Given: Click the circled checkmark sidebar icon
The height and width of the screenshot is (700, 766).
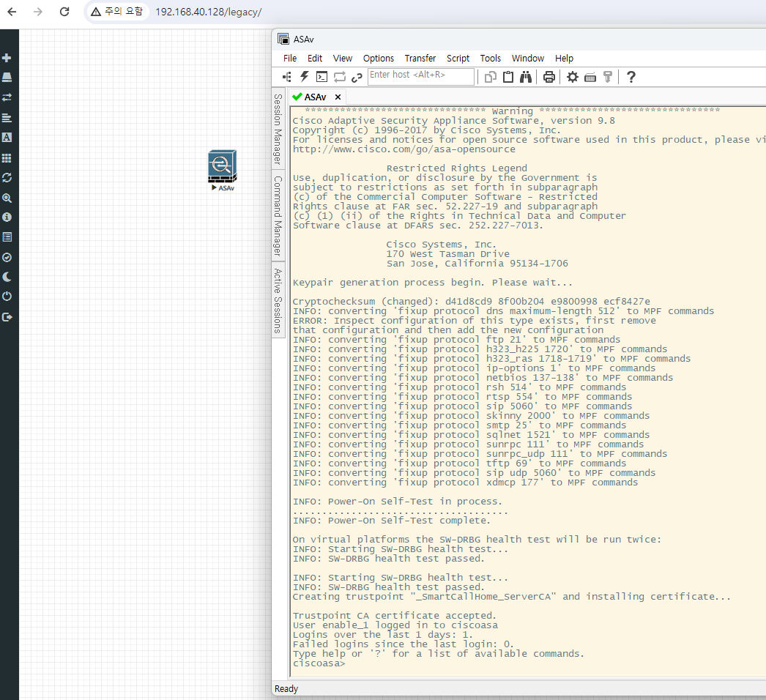Looking at the screenshot, I should point(7,258).
